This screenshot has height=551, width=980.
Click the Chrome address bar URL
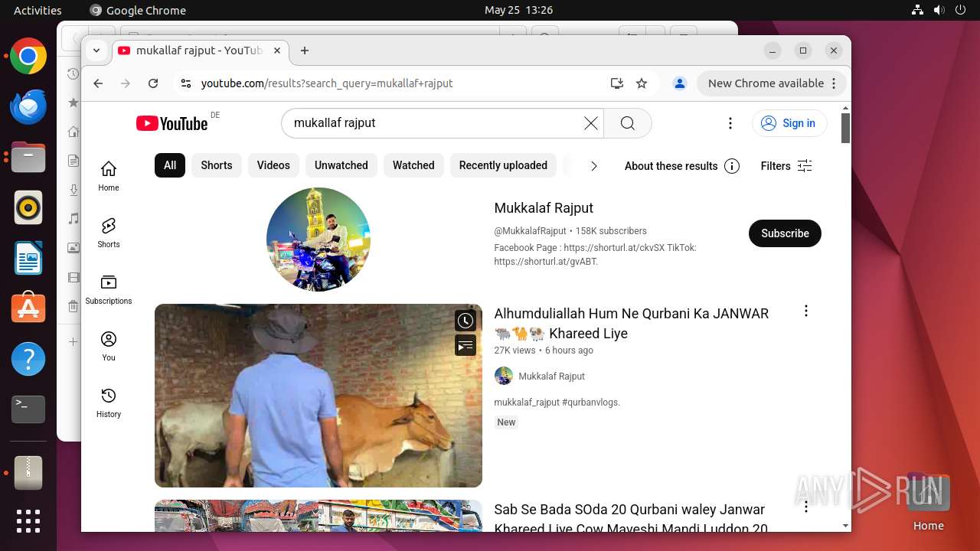click(x=327, y=83)
